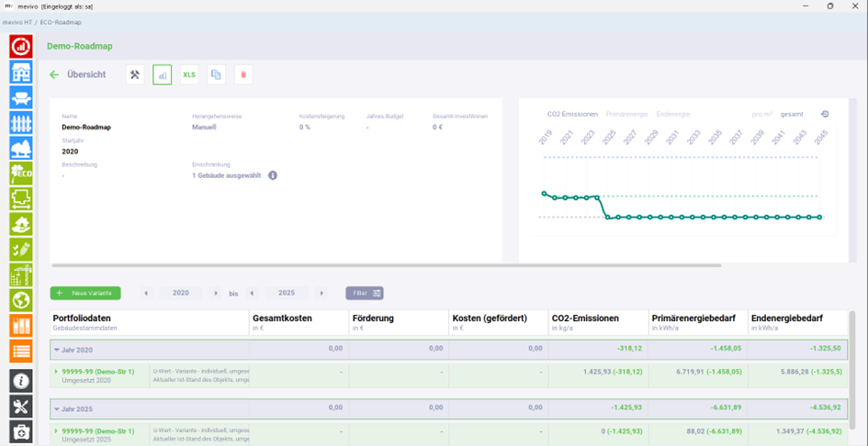Switch chart to pro m² view
Viewport: 868px width, 446px height.
tap(762, 114)
